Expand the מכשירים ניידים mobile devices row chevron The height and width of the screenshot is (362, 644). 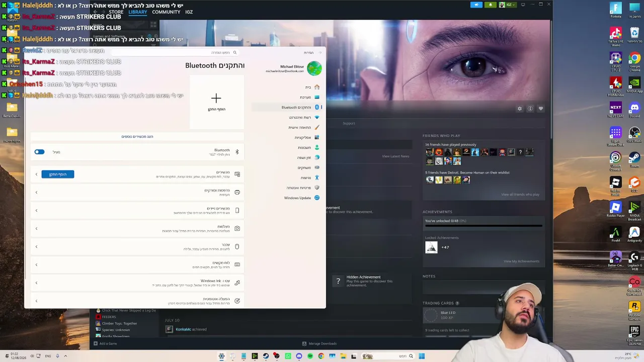point(36,211)
